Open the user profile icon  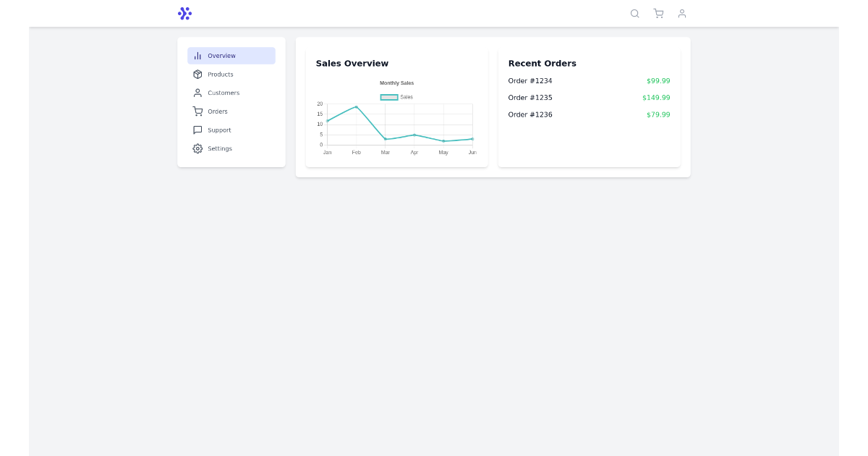682,13
